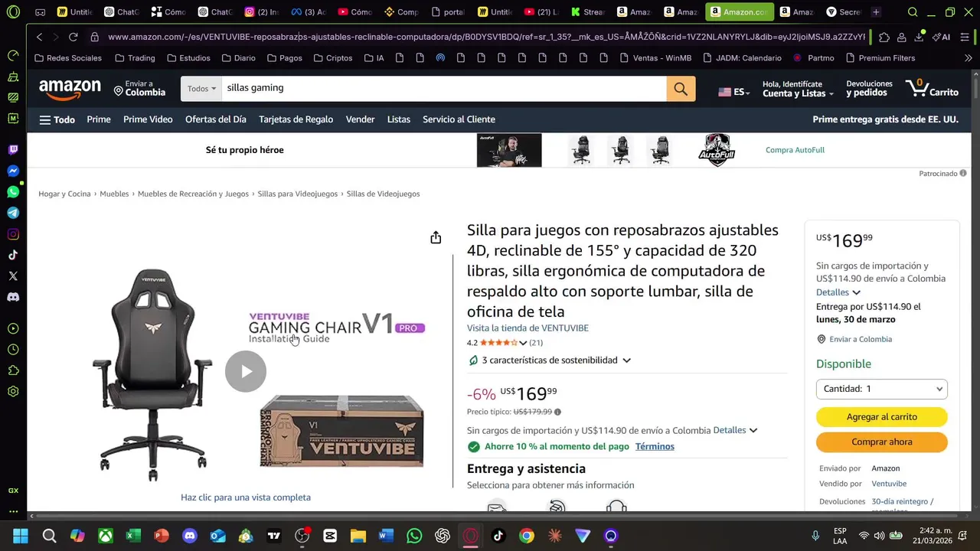Open the Cantidad quantity dropdown
Viewport: 980px width, 551px height.
882,389
